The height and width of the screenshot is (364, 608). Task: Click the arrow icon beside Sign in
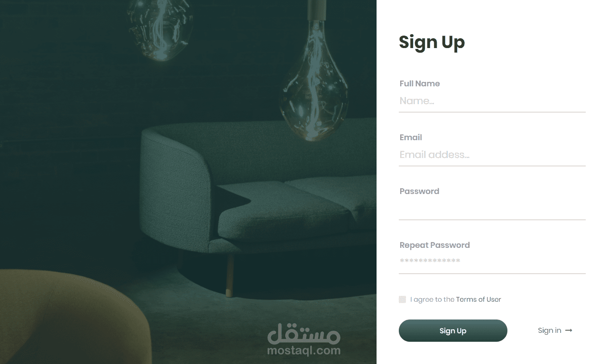[x=569, y=331]
